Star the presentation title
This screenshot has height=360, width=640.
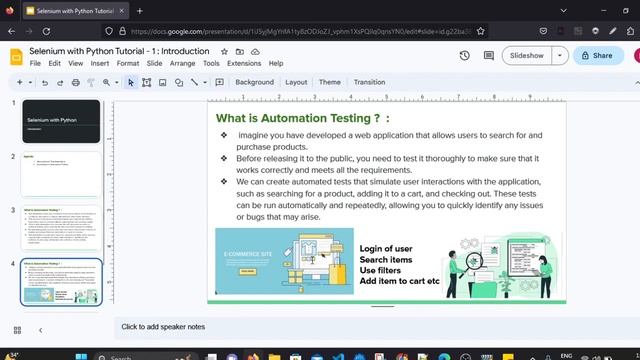coord(224,52)
